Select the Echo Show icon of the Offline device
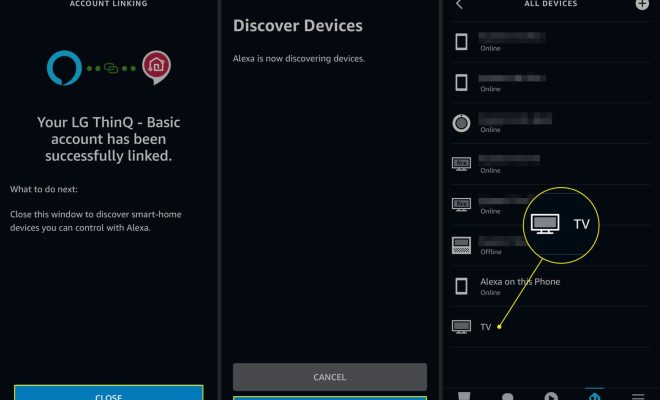Screen dimensions: 660x400 [461, 245]
